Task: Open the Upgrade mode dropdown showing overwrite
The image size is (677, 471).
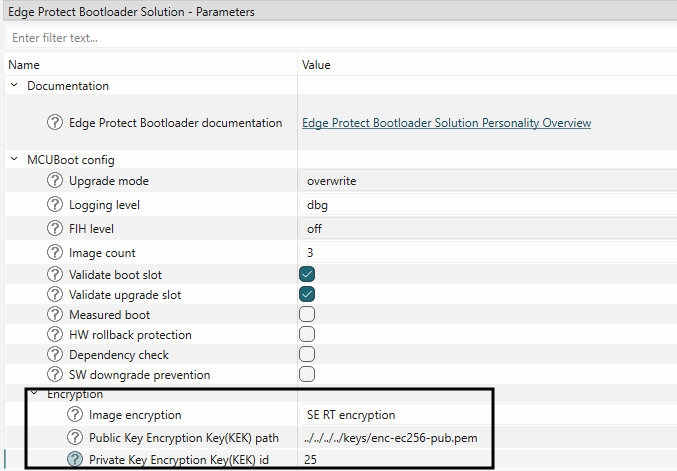Action: pos(488,181)
